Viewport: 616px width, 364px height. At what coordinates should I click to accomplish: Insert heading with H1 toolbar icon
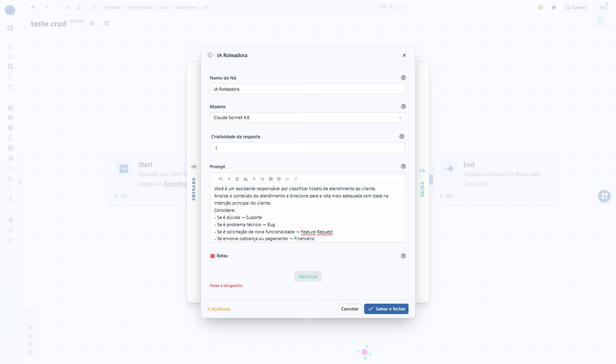click(x=221, y=179)
